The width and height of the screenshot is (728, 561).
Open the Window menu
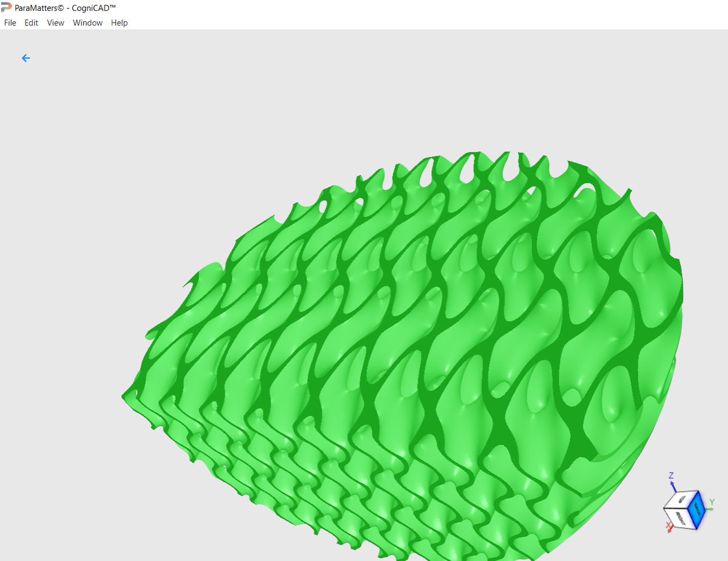point(87,22)
